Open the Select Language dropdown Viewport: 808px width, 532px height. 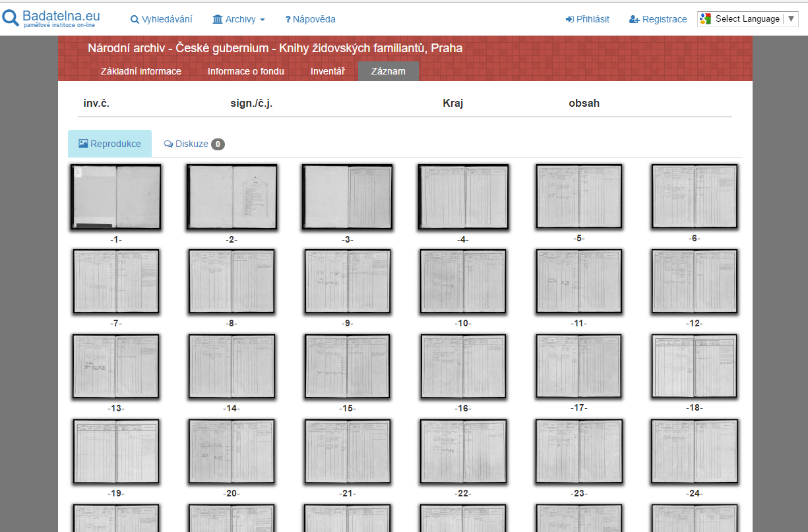coord(749,19)
